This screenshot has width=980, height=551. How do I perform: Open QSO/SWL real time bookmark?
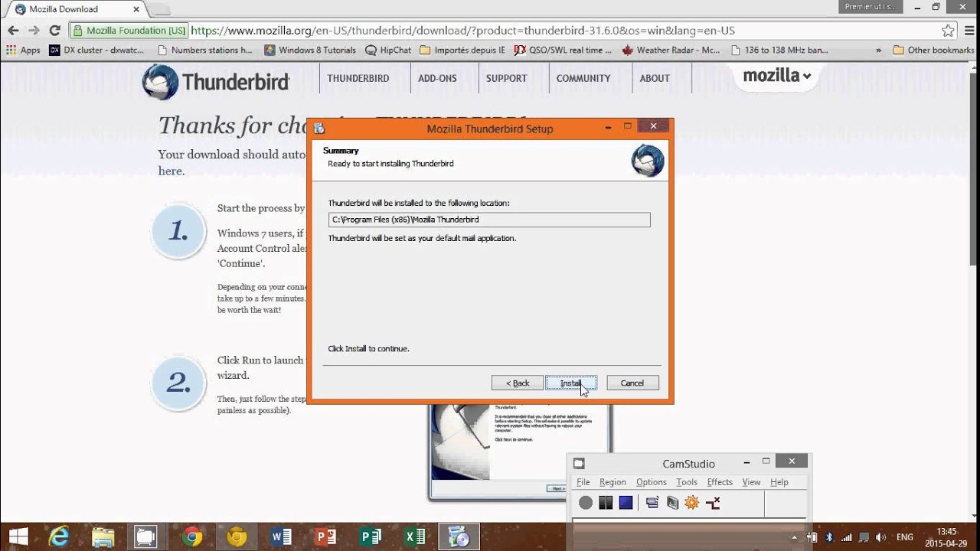[563, 51]
